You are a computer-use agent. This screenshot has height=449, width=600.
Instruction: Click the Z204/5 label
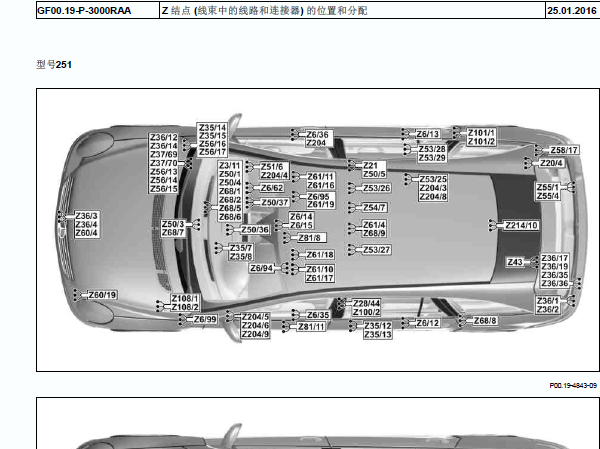click(255, 317)
